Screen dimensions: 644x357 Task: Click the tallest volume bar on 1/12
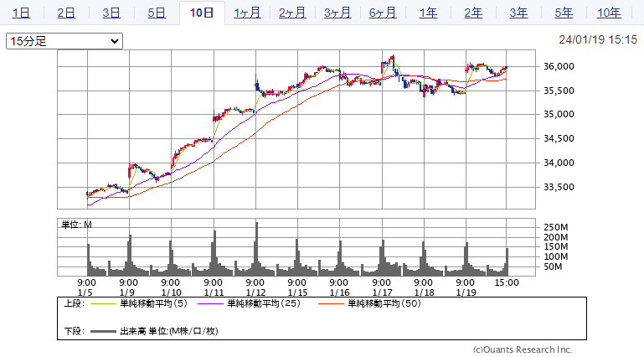tap(257, 249)
